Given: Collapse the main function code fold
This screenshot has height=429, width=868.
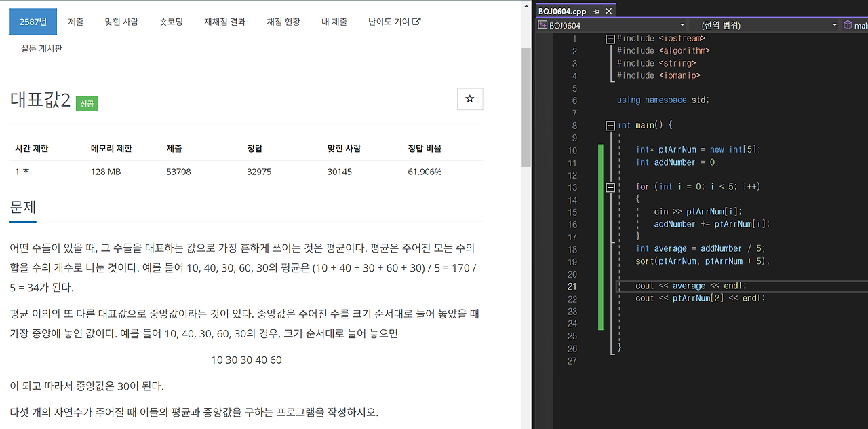Looking at the screenshot, I should tap(610, 125).
